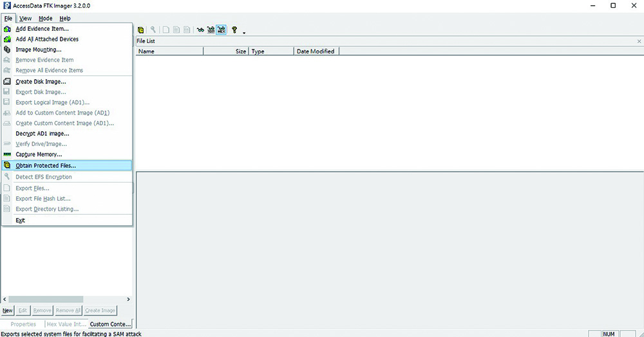
Task: Choose Add Evidence Item from File menu
Action: point(67,29)
